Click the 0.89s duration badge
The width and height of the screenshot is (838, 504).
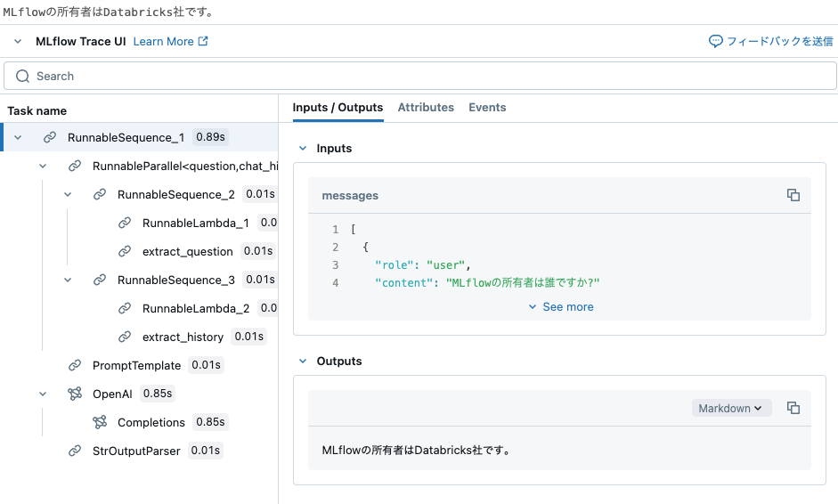(210, 137)
